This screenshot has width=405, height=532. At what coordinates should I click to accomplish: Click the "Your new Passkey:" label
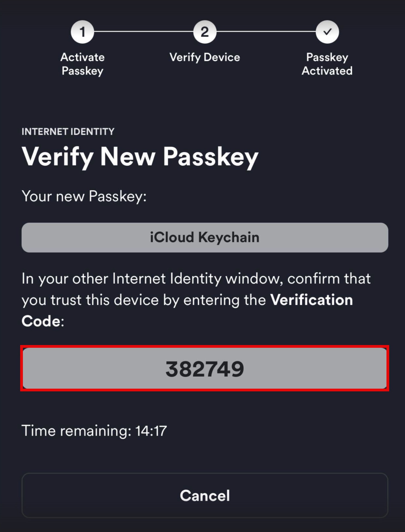point(84,196)
